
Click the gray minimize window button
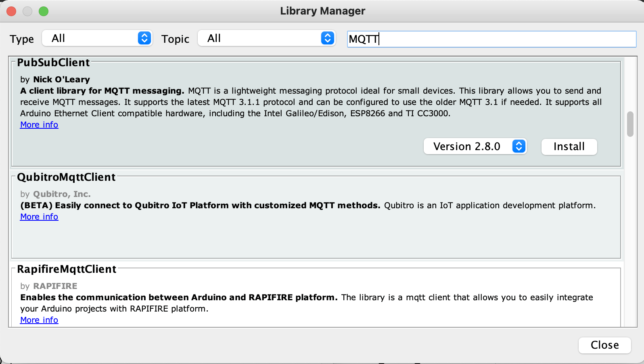(x=27, y=11)
